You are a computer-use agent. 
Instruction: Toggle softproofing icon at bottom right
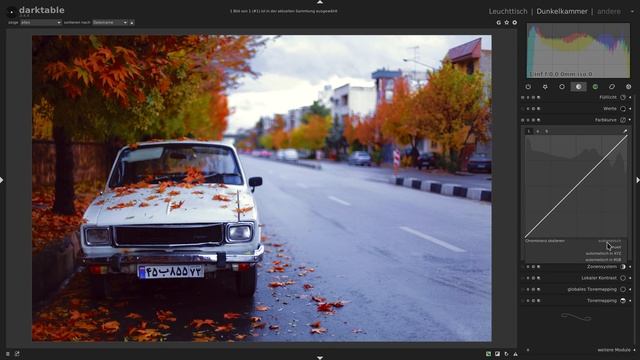coord(507,354)
